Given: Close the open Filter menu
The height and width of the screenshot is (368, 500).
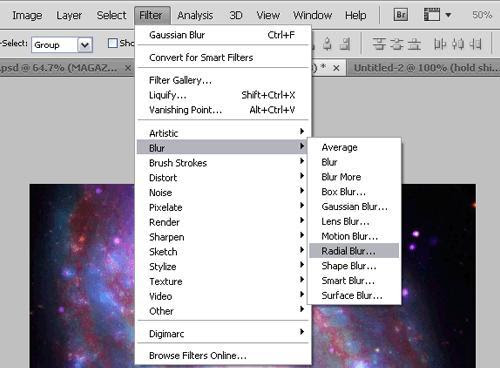Looking at the screenshot, I should click(151, 15).
